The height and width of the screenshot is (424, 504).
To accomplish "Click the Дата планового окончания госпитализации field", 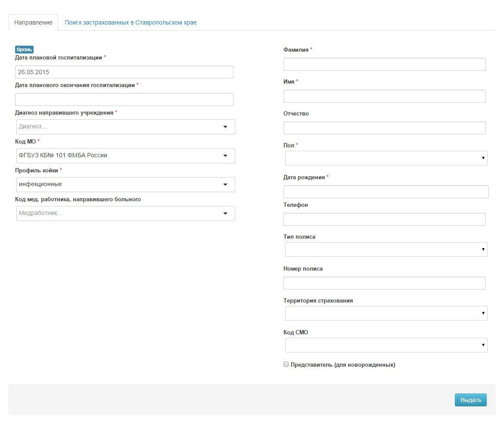I will tap(124, 100).
